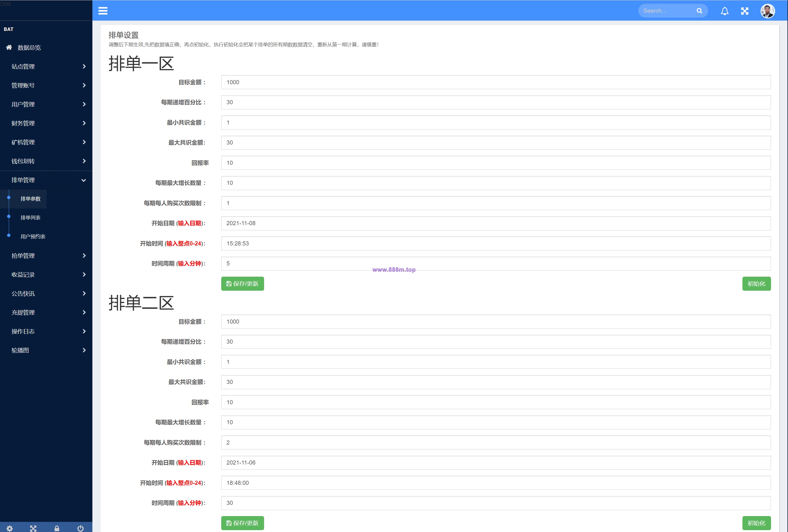This screenshot has width=788, height=532.
Task: Click 保存/更新 button for 排单二区
Action: click(x=242, y=523)
